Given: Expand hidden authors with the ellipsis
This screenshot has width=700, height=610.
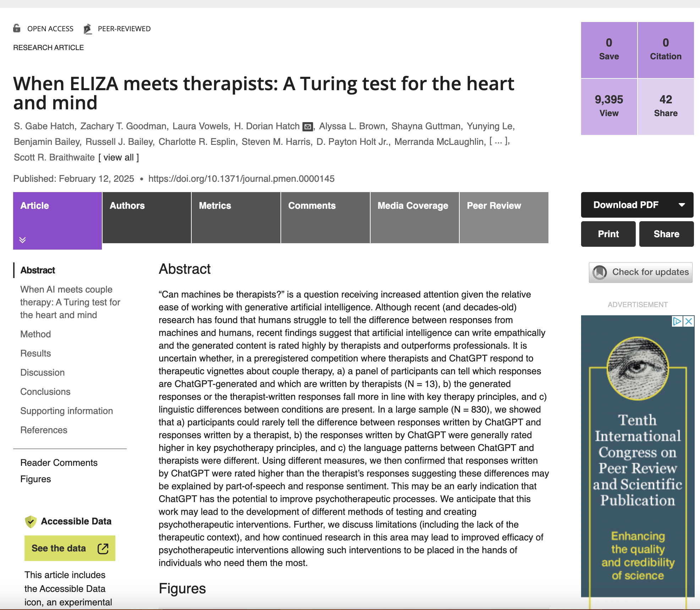Looking at the screenshot, I should click(499, 142).
